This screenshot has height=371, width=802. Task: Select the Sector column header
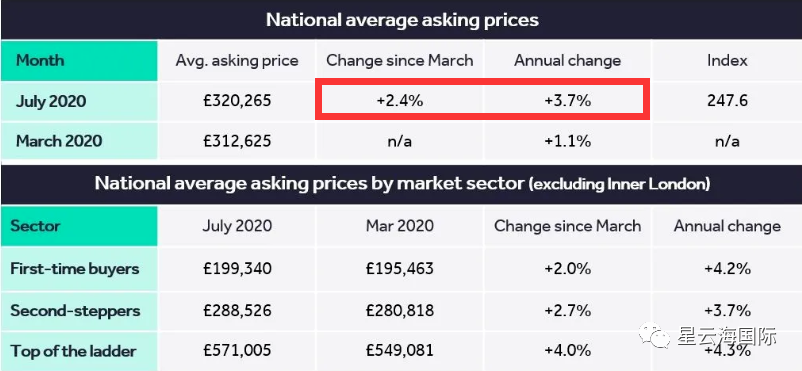35,226
